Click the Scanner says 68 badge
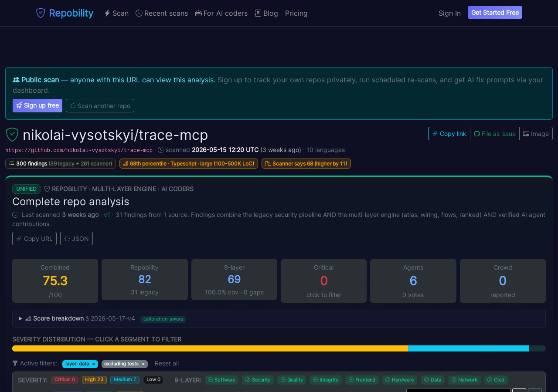This screenshot has height=392, width=558. tap(306, 163)
